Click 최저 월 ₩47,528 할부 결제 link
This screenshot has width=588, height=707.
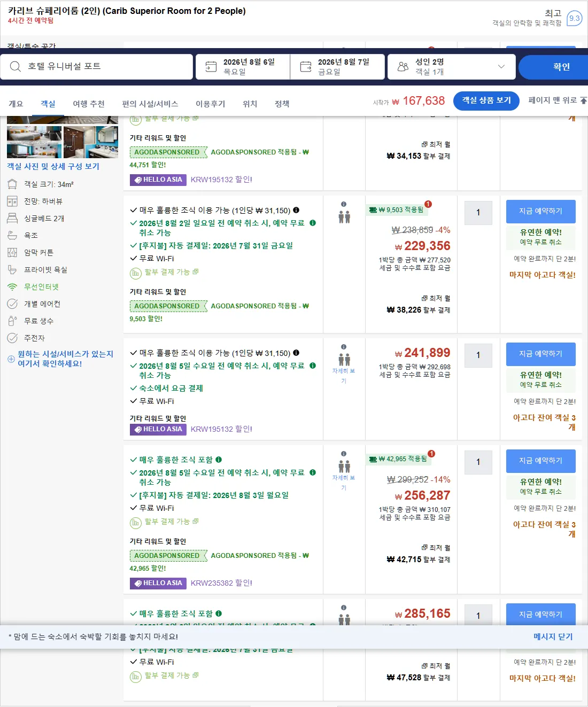tap(419, 672)
